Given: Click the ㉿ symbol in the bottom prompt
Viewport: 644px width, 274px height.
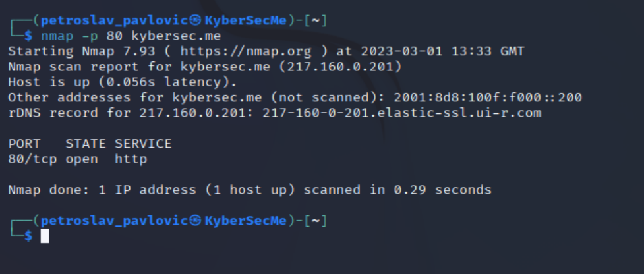Looking at the screenshot, I should coord(198,220).
